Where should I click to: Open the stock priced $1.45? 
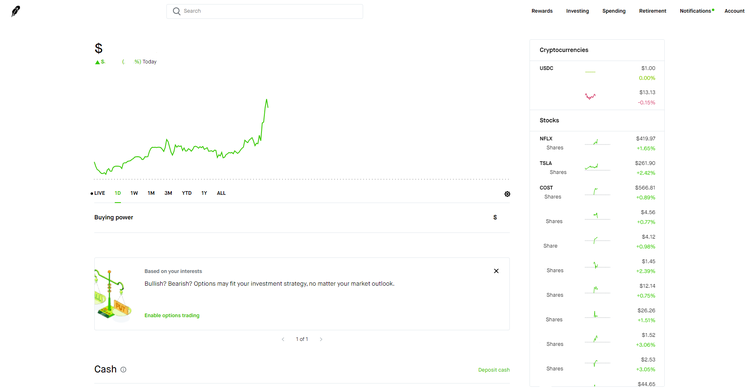597,266
